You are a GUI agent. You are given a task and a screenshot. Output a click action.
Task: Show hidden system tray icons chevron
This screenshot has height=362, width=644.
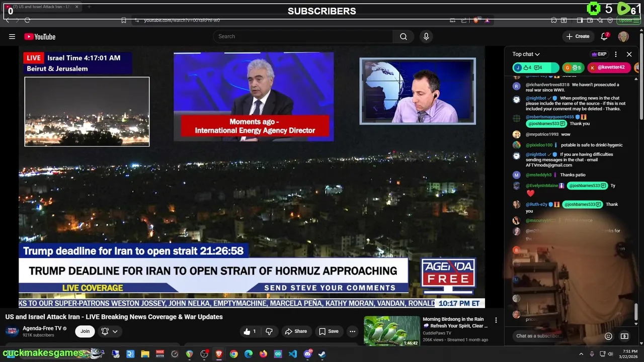click(581, 354)
